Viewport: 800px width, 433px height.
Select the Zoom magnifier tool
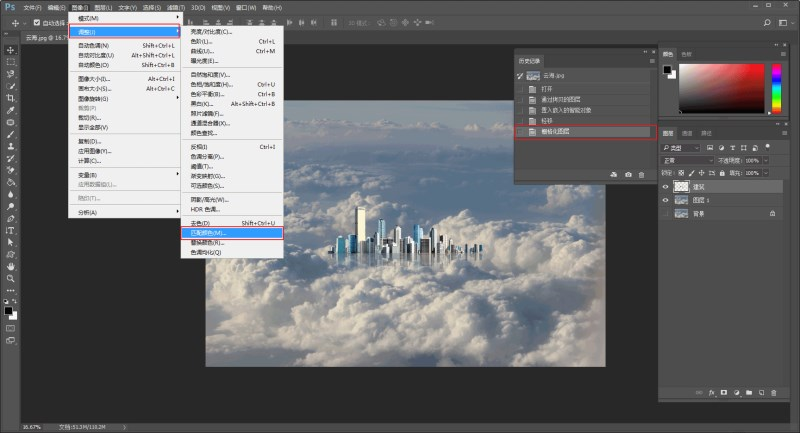10,278
